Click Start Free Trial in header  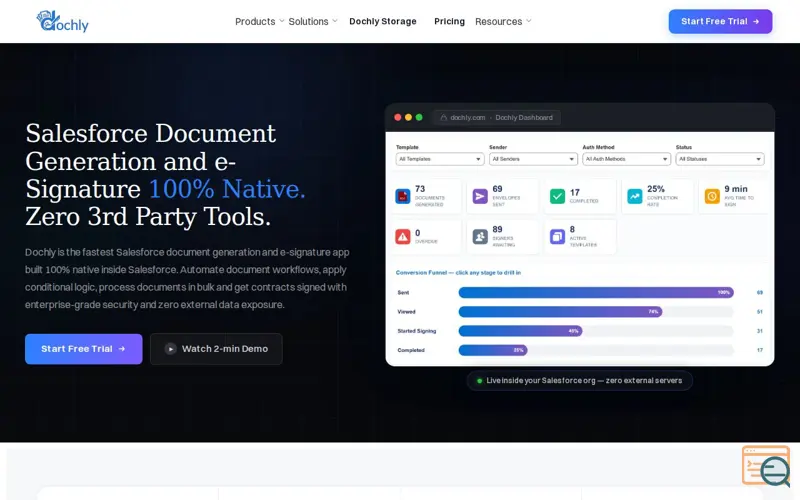(x=720, y=21)
